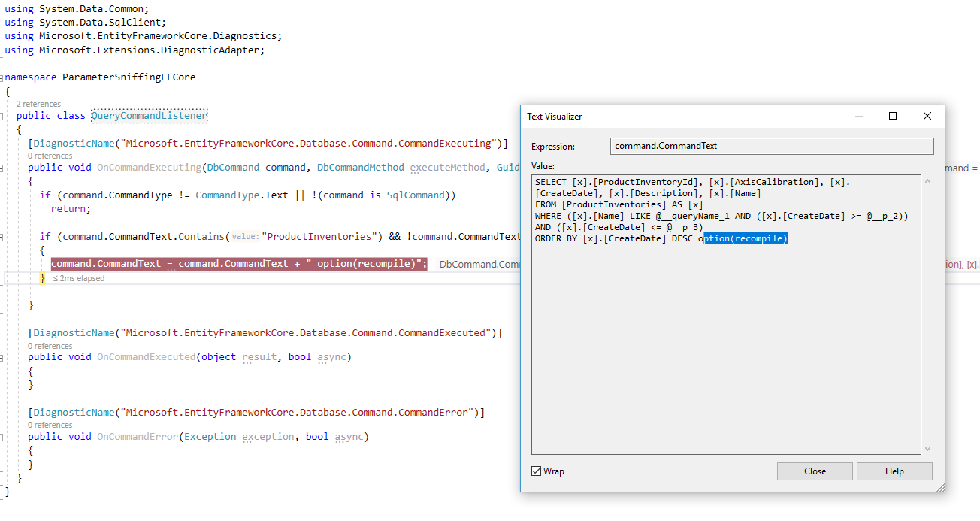Click the highlighted 'option(recompile)' text in Value
The height and width of the screenshot is (521, 980).
(746, 238)
